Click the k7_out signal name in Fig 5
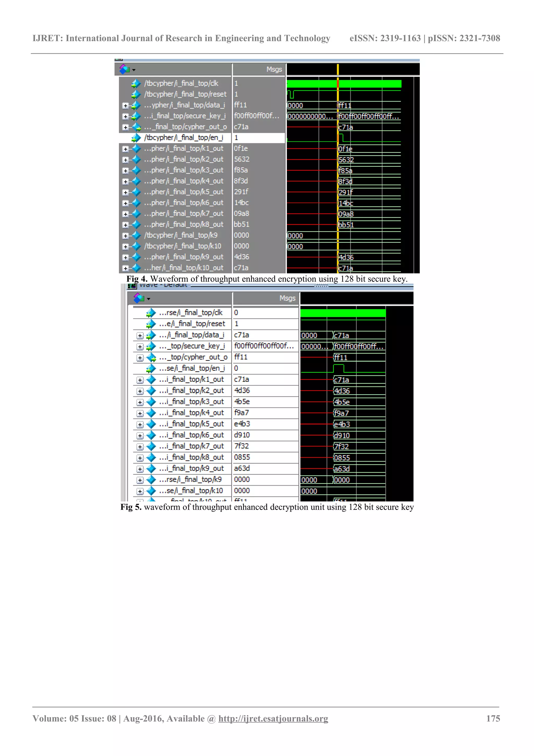 click(x=191, y=447)
